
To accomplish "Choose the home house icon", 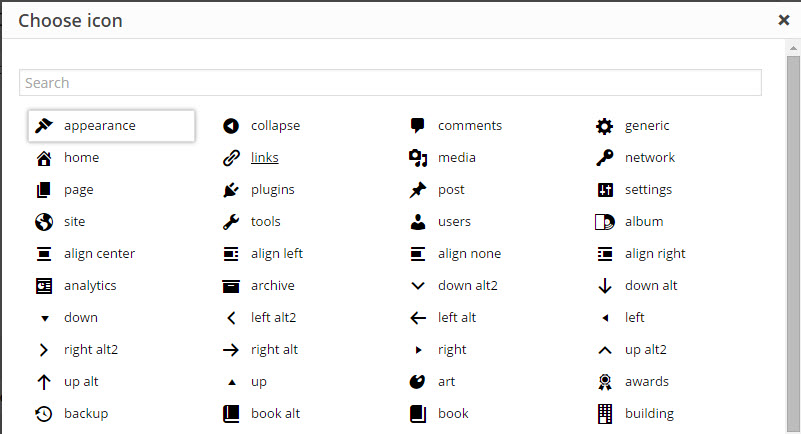I will [44, 158].
